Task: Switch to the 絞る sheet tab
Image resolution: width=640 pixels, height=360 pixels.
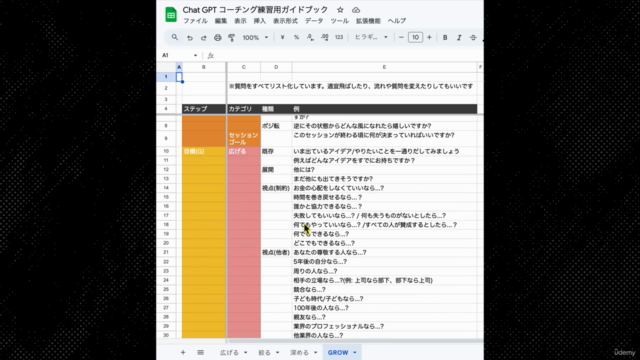Action: pos(264,352)
